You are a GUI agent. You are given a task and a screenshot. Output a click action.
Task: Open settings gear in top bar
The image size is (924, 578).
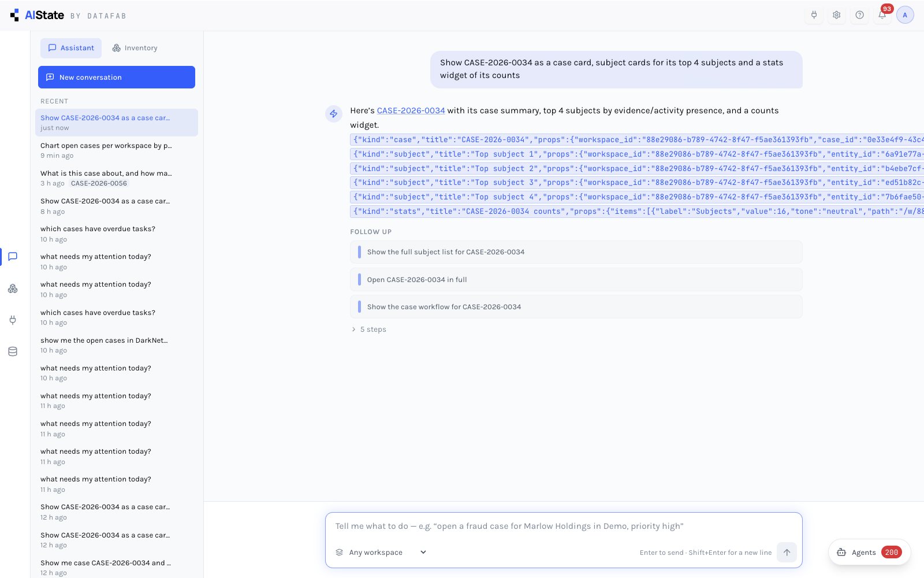click(x=837, y=15)
